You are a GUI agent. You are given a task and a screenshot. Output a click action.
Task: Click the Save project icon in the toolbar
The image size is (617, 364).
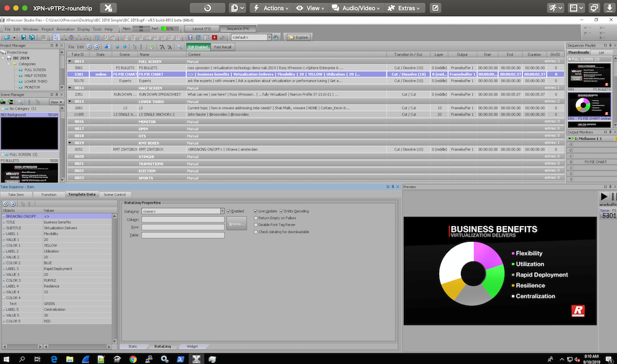pos(23,37)
